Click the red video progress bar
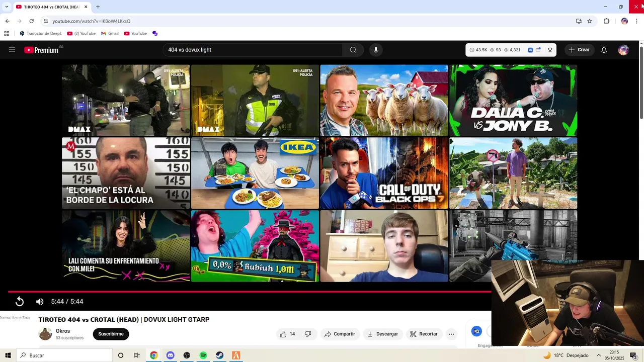The height and width of the screenshot is (362, 644). [x=250, y=292]
